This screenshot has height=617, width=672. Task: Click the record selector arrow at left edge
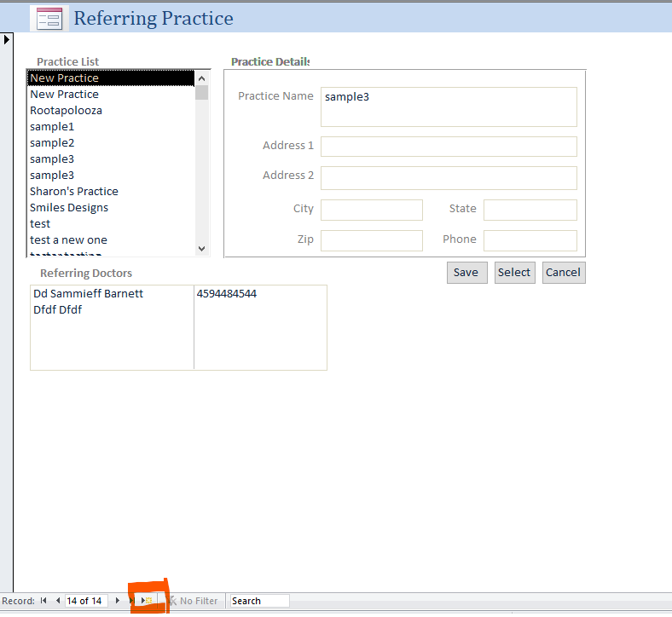point(7,39)
